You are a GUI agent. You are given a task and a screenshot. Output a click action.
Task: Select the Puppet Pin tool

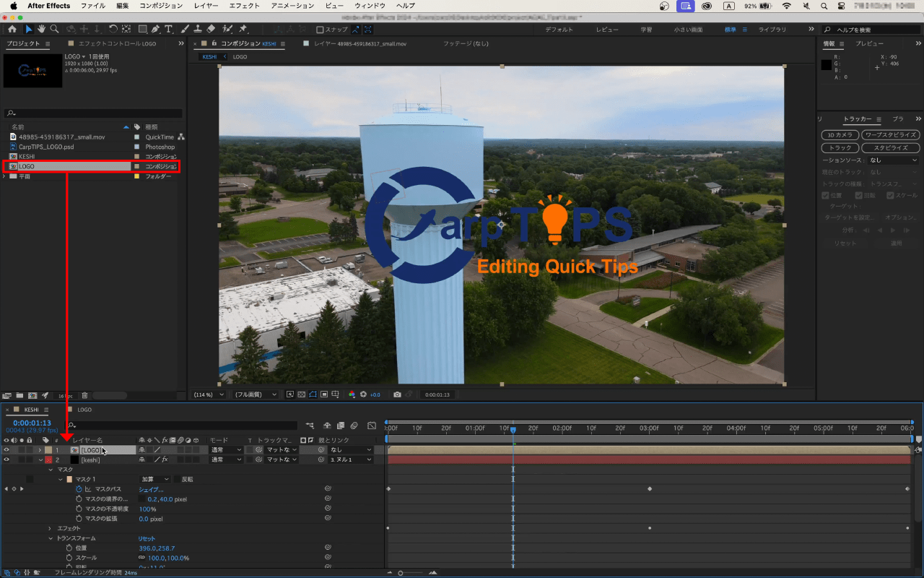243,29
